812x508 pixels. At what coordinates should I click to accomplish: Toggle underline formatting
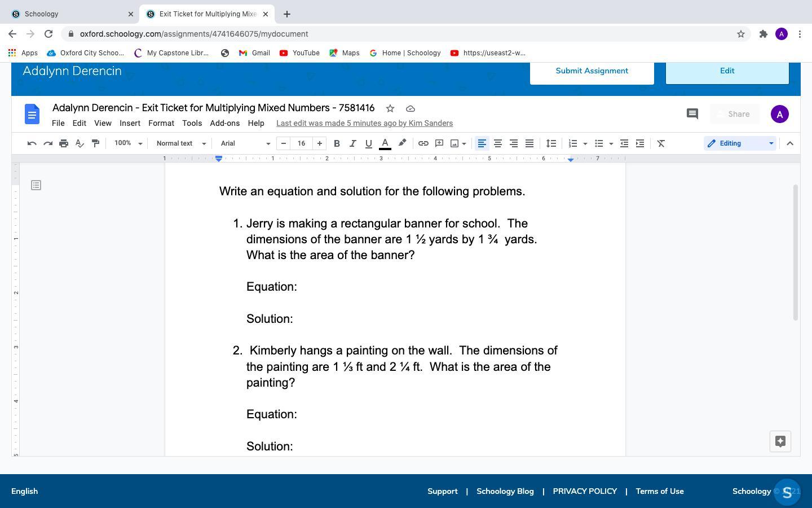(x=368, y=143)
